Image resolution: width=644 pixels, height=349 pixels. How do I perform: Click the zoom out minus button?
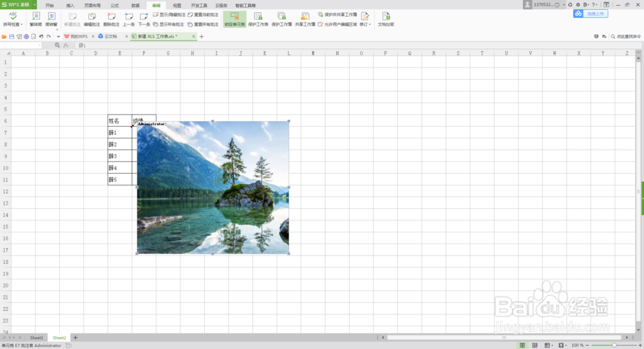(587, 345)
